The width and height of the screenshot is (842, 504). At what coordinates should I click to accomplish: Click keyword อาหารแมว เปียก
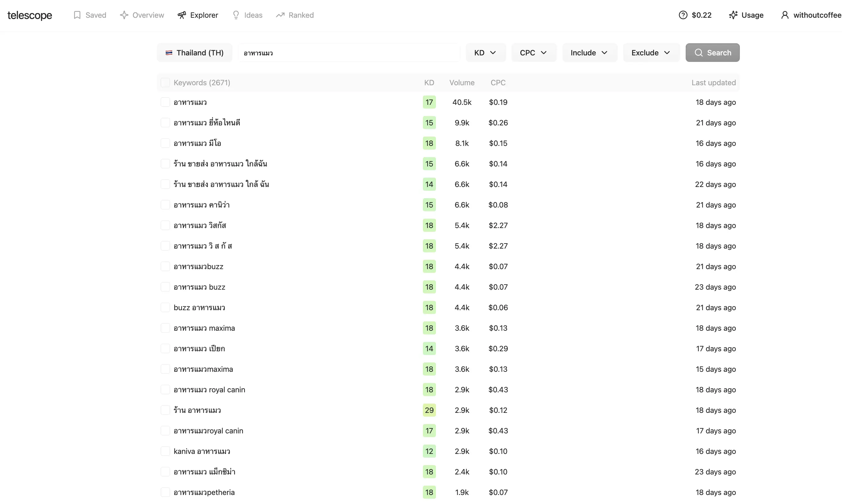click(x=199, y=348)
